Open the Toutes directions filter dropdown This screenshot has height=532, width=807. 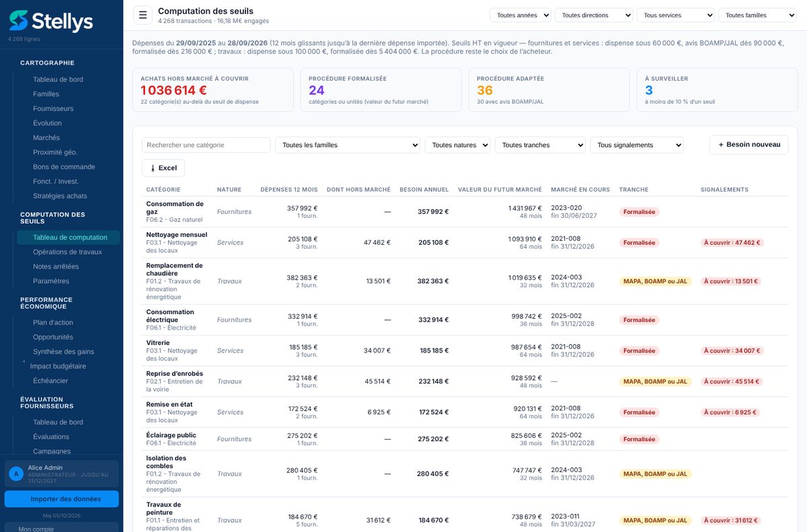594,15
